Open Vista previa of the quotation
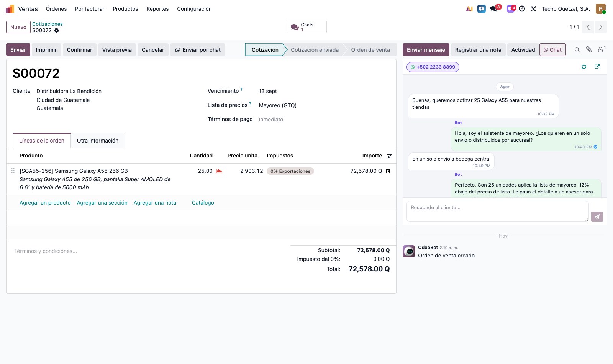The height and width of the screenshot is (364, 613). point(117,50)
